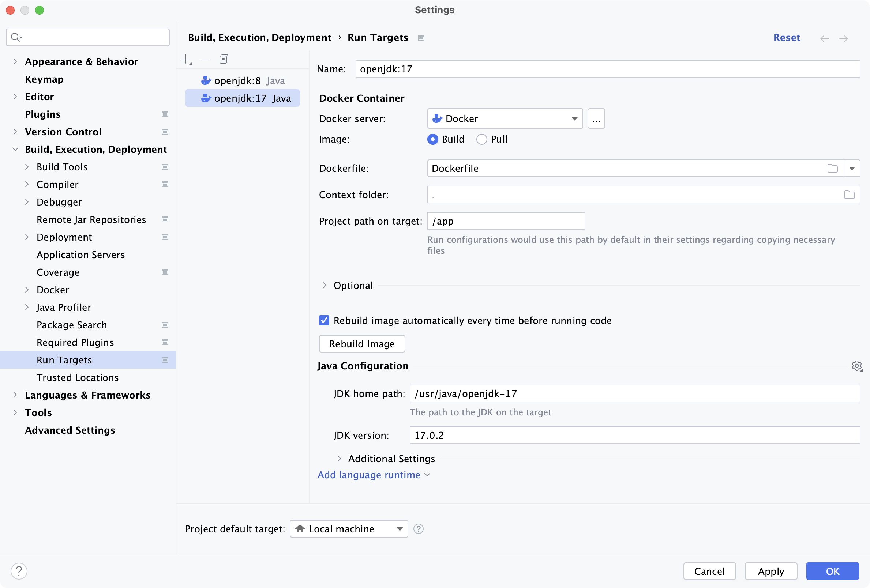The width and height of the screenshot is (870, 588).
Task: Expand Additional Settings under Java Configuration
Action: coord(340,459)
